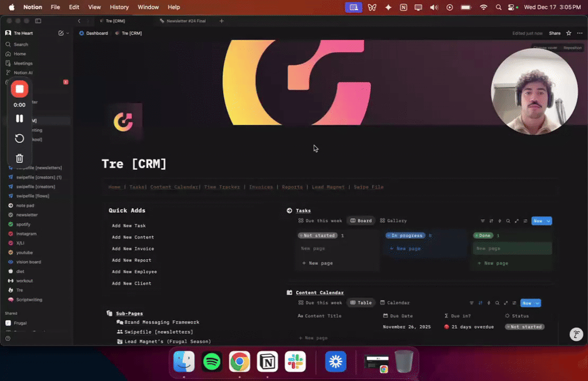Click the Add New Invoice link
Viewport: 588px width, 381px height.
pyautogui.click(x=132, y=248)
